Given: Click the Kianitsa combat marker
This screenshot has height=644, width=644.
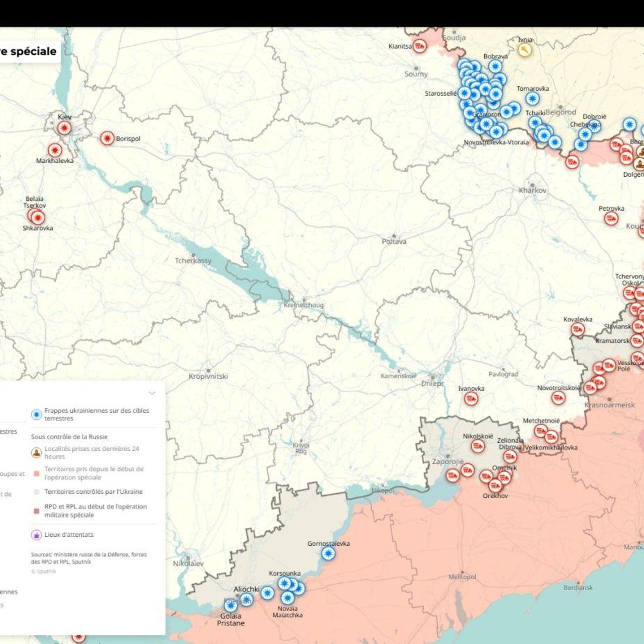Looking at the screenshot, I should [419, 46].
